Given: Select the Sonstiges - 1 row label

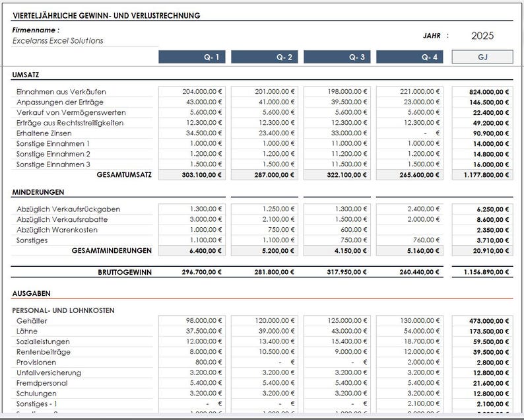Looking at the screenshot, I should 36,404.
